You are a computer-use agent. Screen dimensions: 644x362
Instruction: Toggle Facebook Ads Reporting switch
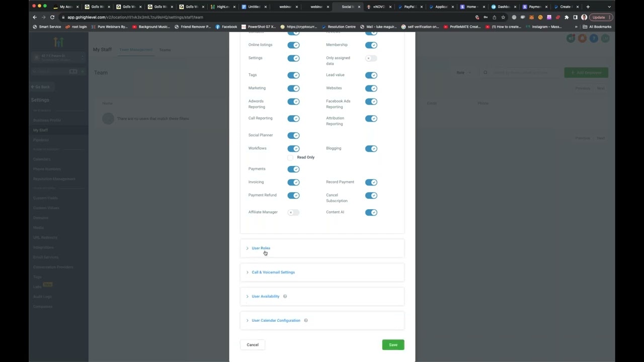point(371,102)
